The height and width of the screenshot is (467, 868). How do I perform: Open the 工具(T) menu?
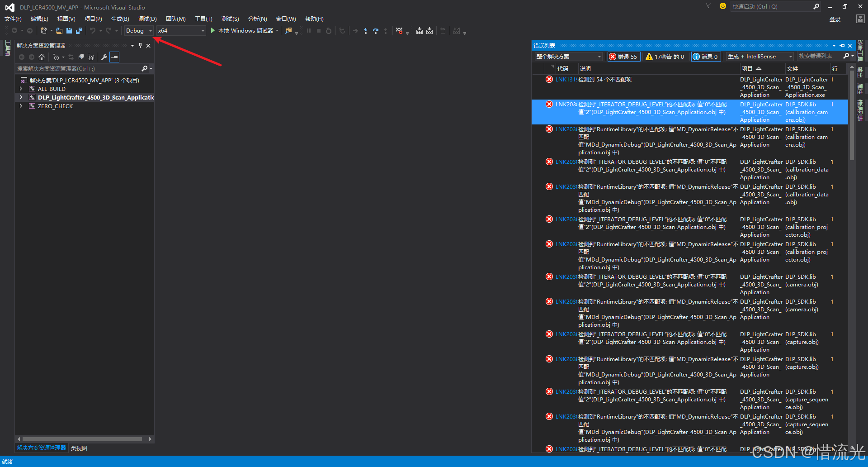pyautogui.click(x=203, y=19)
